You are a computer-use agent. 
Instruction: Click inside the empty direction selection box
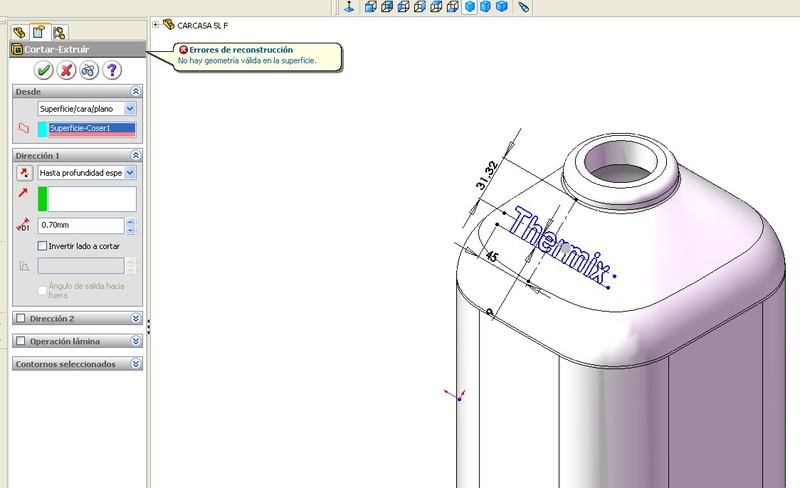92,199
